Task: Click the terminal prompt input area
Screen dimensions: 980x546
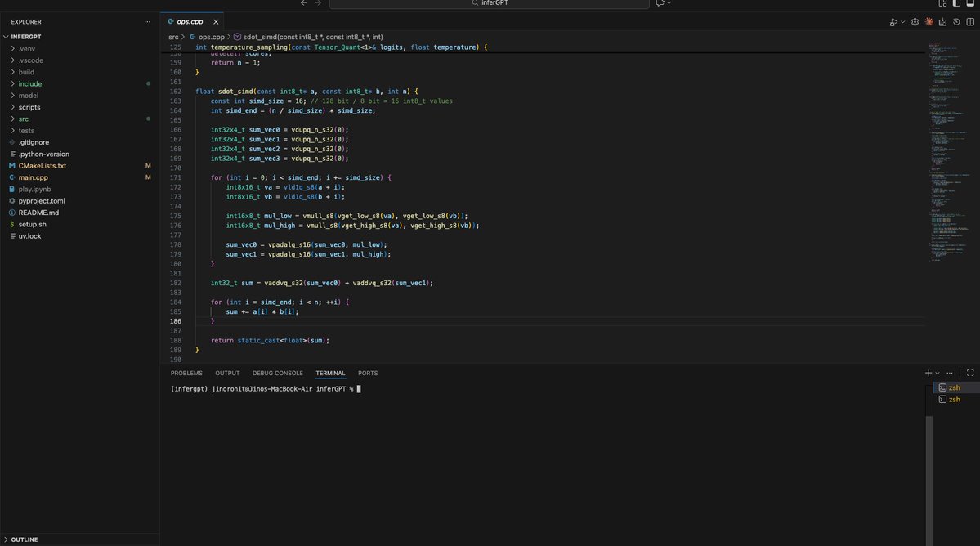Action: point(359,389)
